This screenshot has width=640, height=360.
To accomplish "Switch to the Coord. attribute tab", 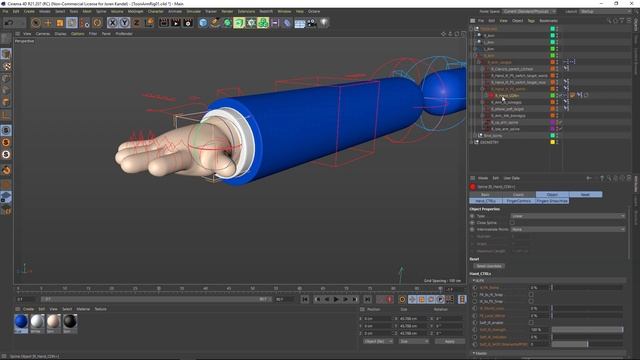I will (518, 195).
